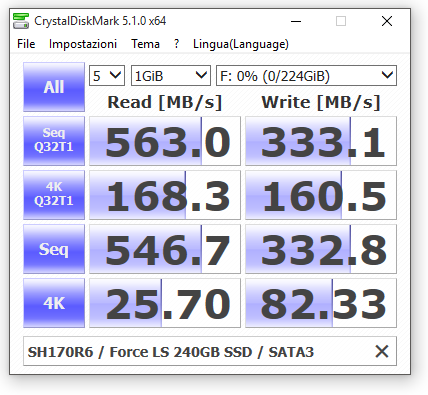This screenshot has height=395, width=428.
Task: Close the CrystalDiskMark window
Action: tap(387, 21)
